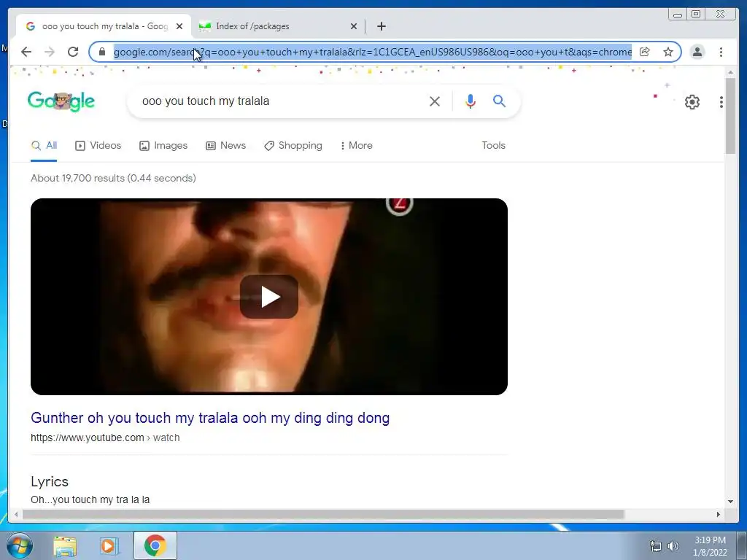The height and width of the screenshot is (560, 747).
Task: Click the horizontal scrollbar thumb
Action: pyautogui.click(x=323, y=514)
